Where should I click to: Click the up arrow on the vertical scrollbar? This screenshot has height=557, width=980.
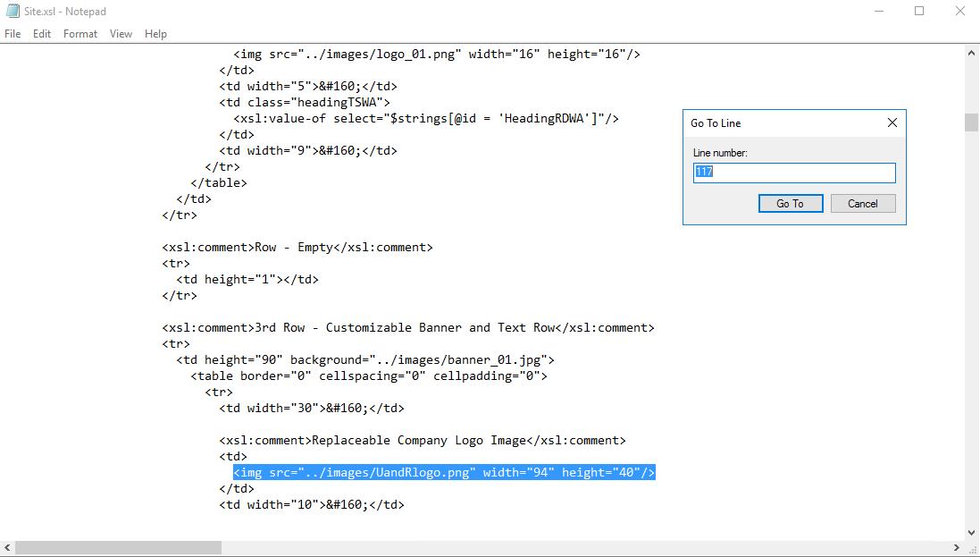click(973, 52)
